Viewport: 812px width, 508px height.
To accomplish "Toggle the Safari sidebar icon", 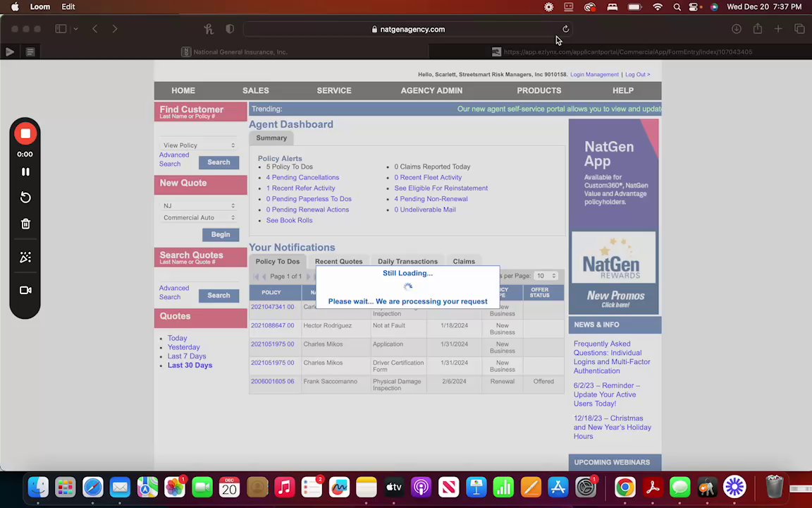I will pyautogui.click(x=61, y=29).
